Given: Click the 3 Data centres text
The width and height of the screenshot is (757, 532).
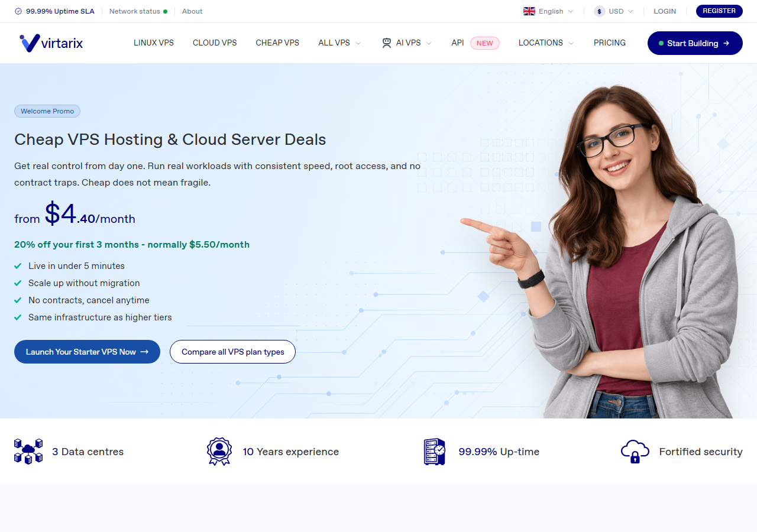Looking at the screenshot, I should point(88,452).
